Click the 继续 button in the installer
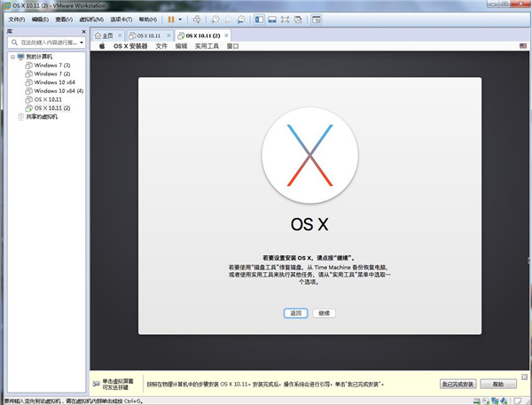532x405 pixels. (x=324, y=313)
